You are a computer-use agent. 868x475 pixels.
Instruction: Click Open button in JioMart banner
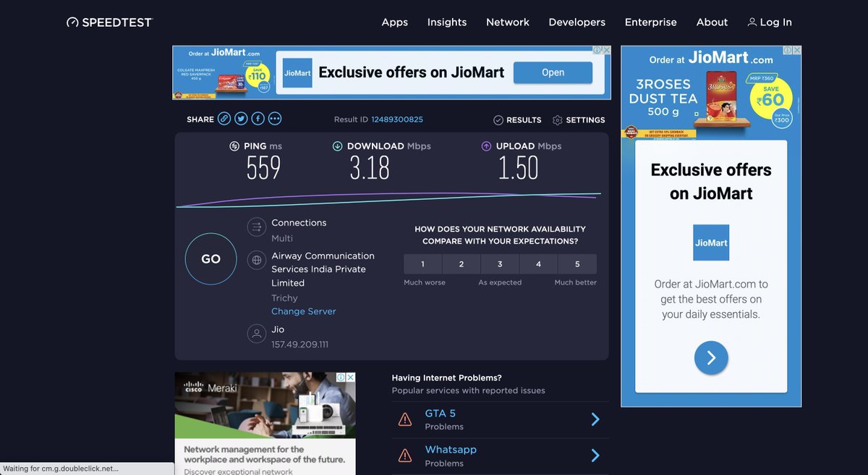[x=553, y=72]
